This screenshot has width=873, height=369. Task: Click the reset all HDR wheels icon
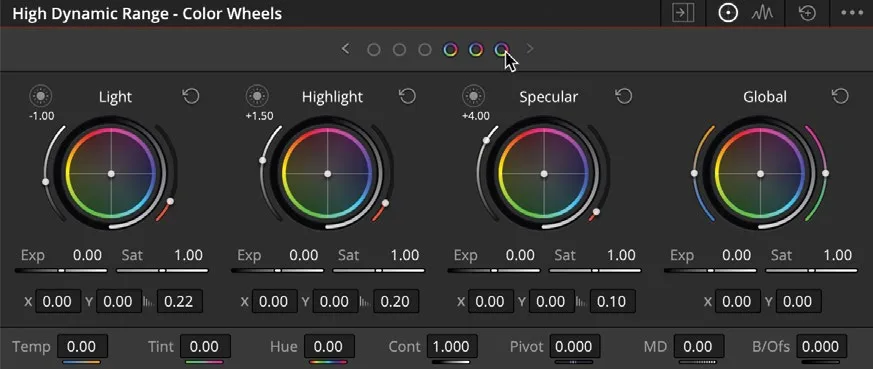pos(807,13)
